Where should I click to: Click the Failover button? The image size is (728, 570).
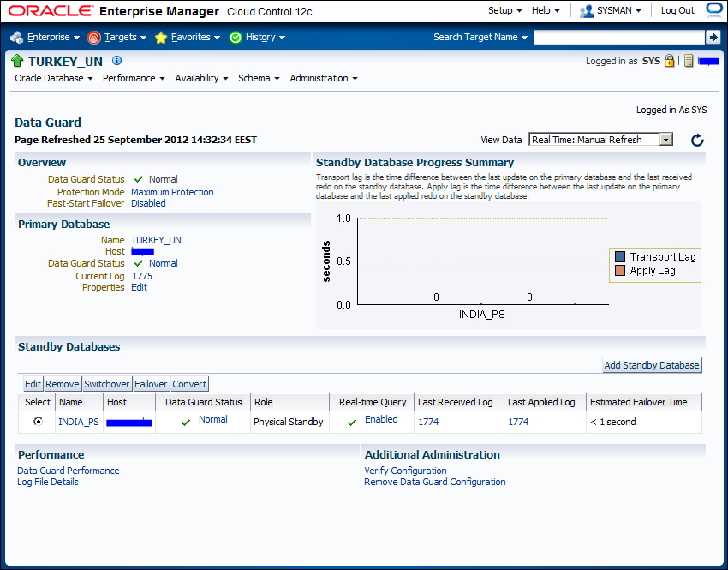coord(151,384)
